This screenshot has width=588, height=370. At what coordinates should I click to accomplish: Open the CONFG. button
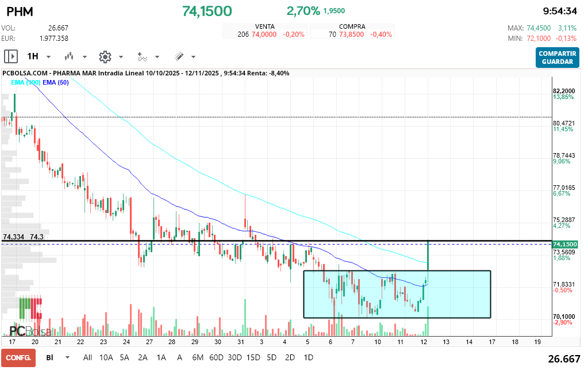point(18,357)
